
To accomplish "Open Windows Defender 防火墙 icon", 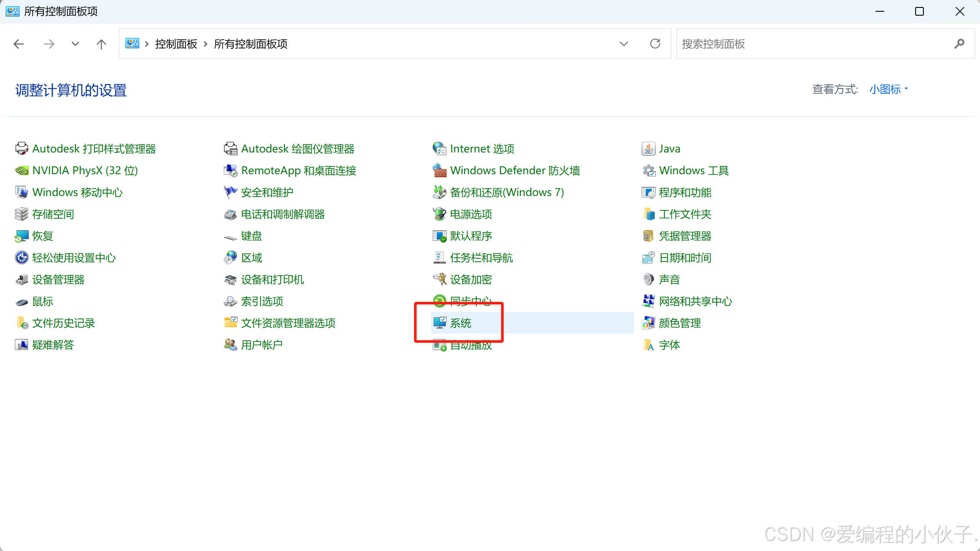I will (x=440, y=170).
